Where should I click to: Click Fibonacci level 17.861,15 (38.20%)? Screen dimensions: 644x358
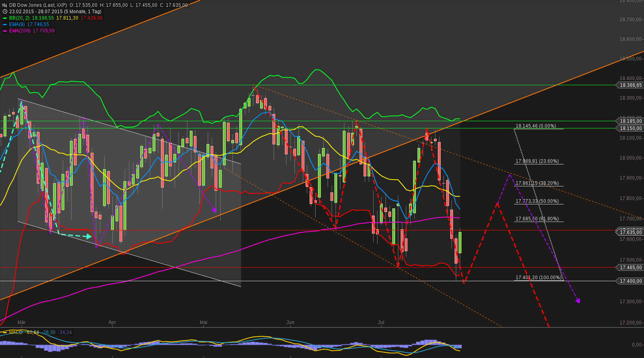(537, 183)
